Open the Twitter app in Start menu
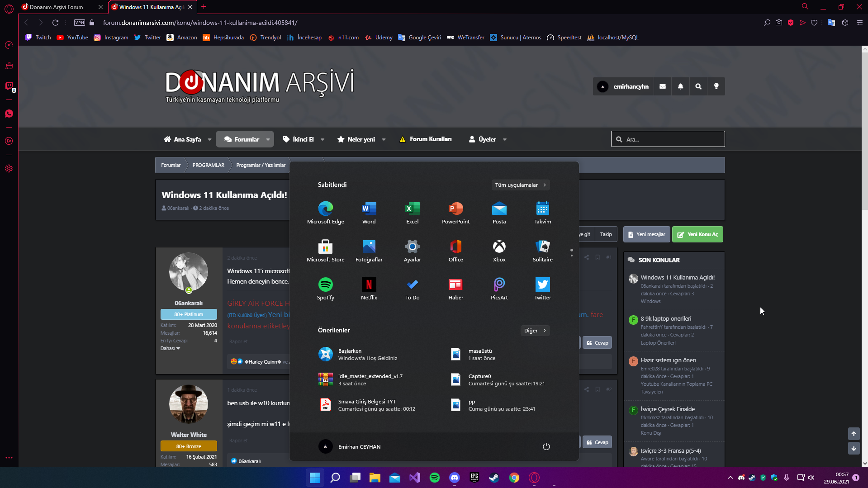Viewport: 868px width, 488px height. (542, 289)
